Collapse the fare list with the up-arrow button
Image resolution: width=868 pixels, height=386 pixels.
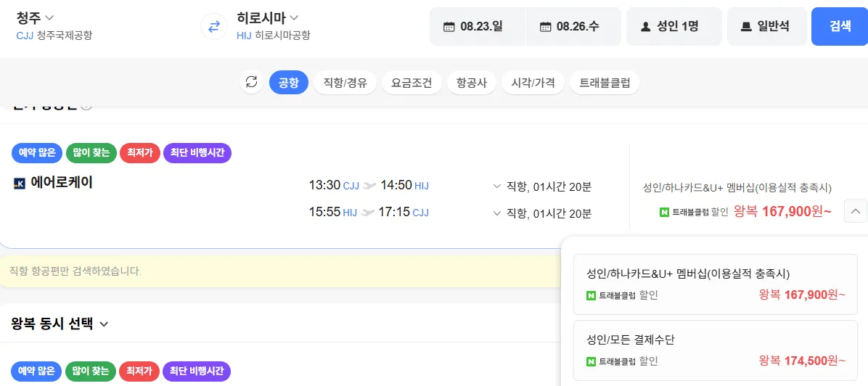[856, 211]
